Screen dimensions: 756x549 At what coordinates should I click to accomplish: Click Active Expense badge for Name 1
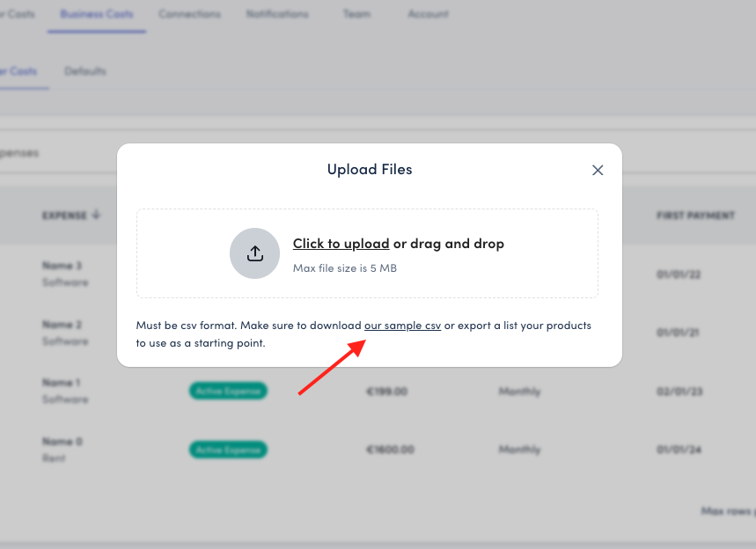pyautogui.click(x=227, y=391)
